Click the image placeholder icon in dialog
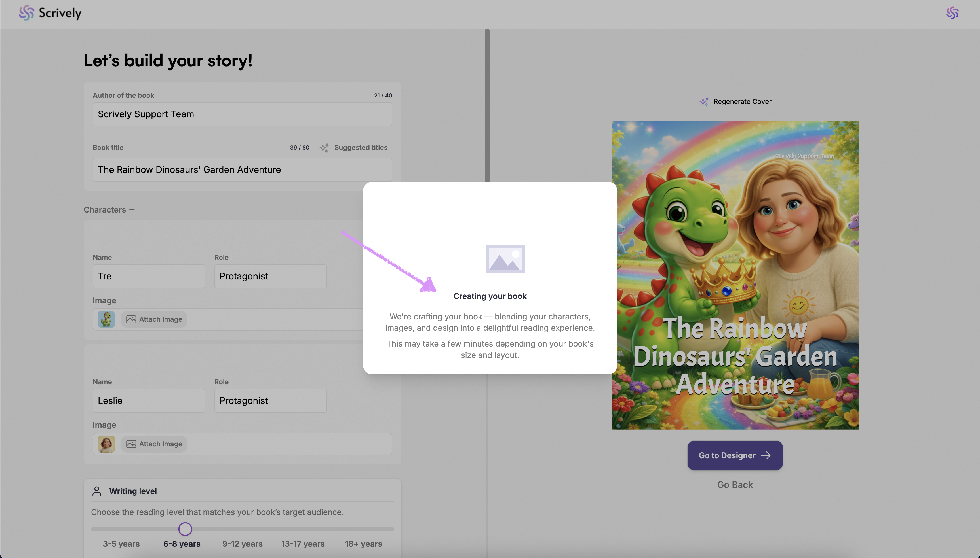Image resolution: width=980 pixels, height=558 pixels. [x=505, y=259]
